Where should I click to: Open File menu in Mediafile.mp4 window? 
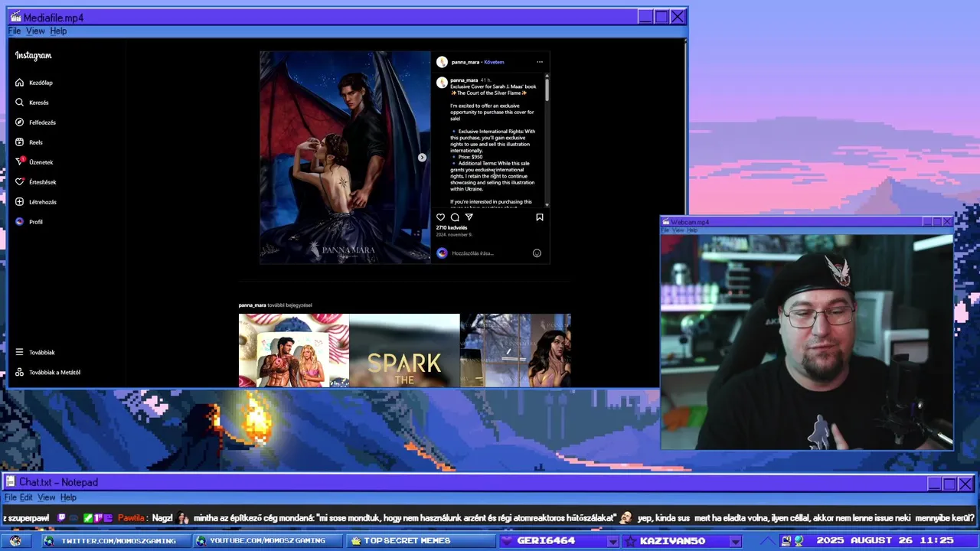pos(15,31)
